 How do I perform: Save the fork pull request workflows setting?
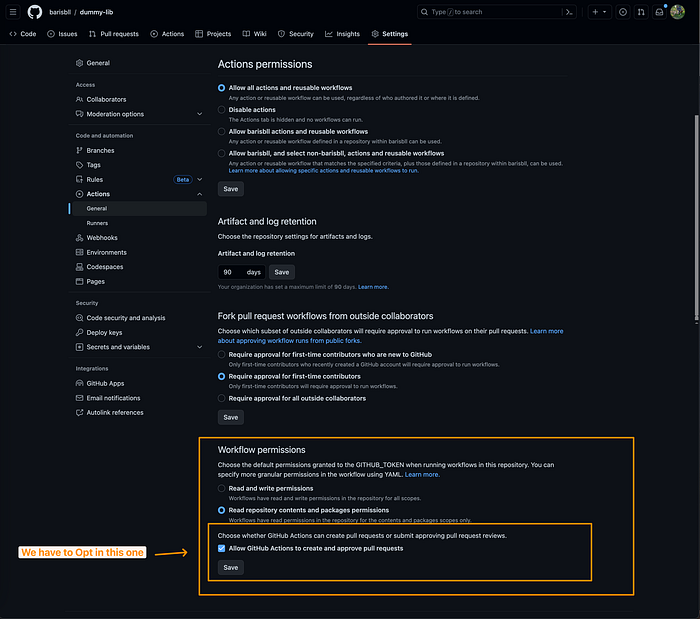point(231,417)
